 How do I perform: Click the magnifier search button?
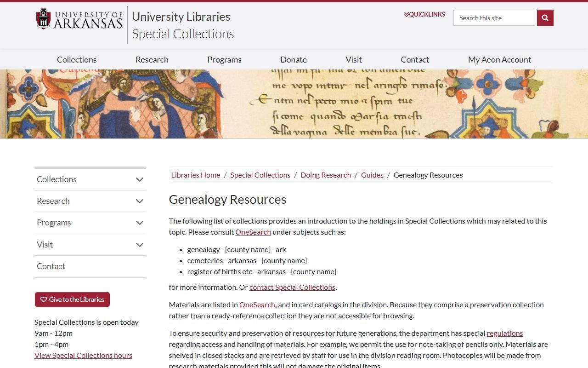click(x=545, y=18)
